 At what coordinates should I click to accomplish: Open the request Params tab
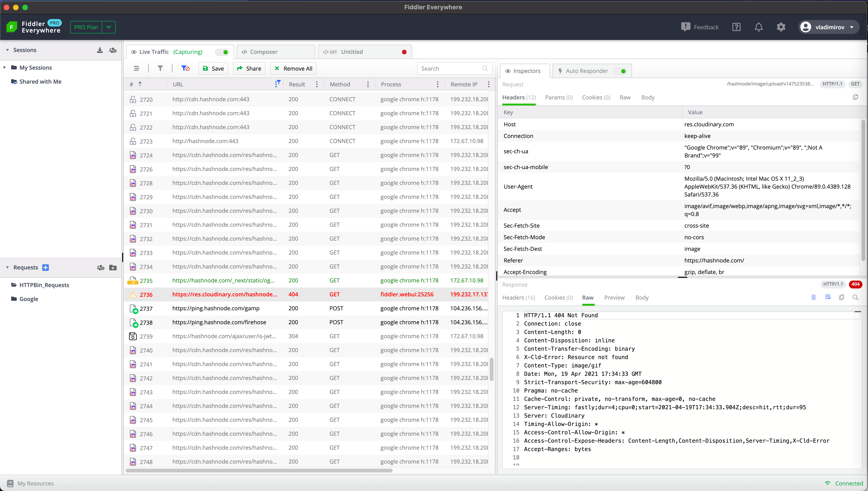coord(559,98)
